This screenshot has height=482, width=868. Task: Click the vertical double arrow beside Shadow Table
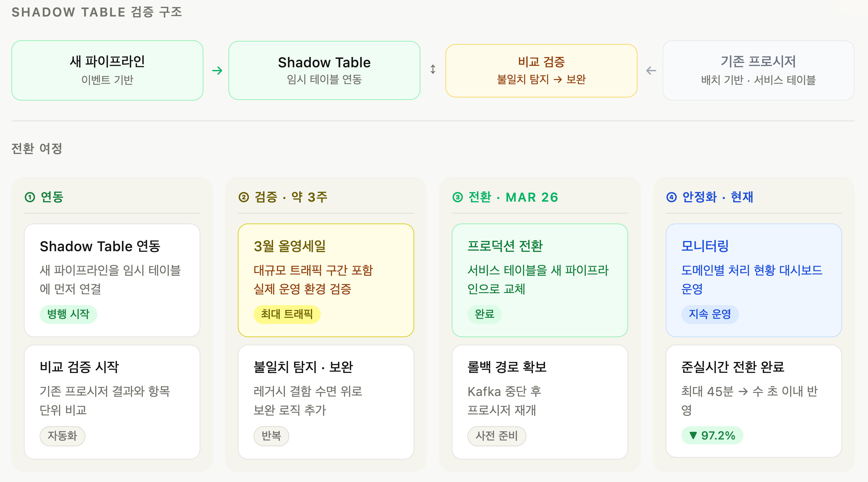point(433,69)
